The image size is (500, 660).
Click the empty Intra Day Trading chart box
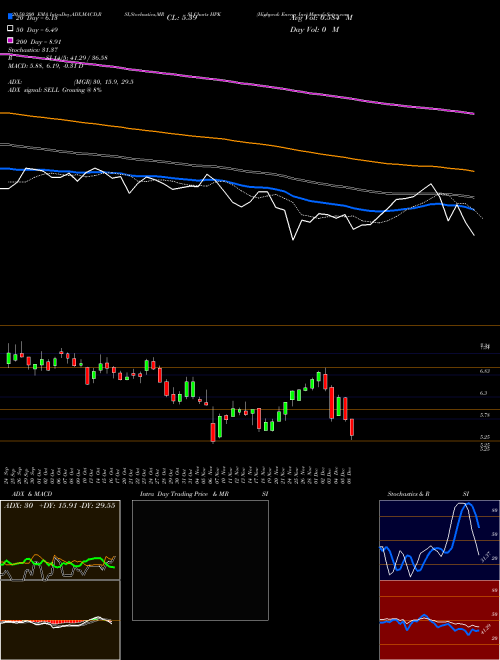click(x=200, y=560)
